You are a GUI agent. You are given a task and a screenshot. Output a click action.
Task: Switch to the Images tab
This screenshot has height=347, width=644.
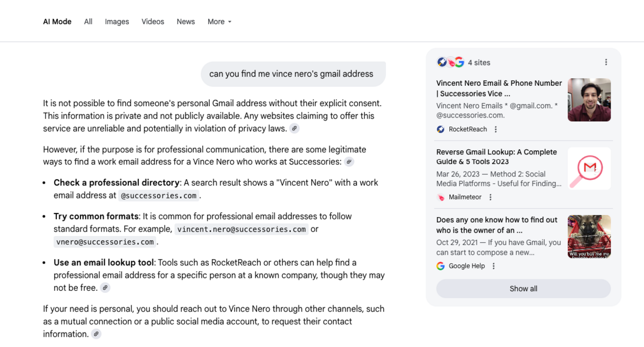117,21
